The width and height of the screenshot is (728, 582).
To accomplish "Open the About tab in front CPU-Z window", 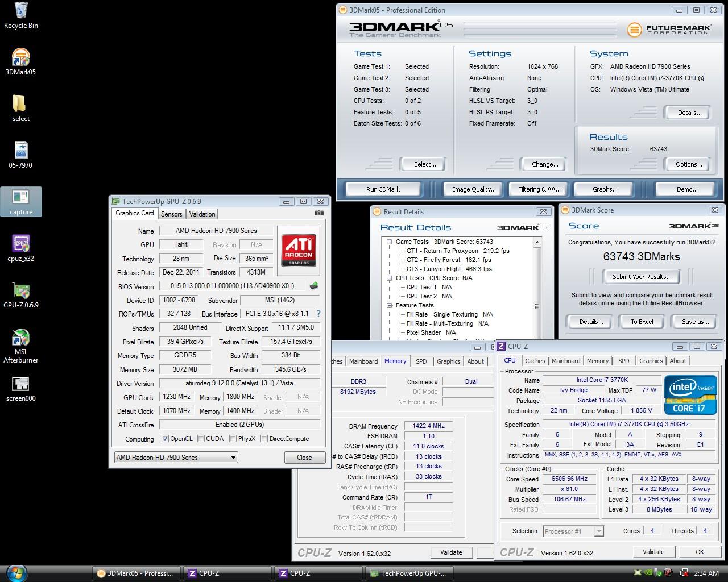I will click(x=678, y=361).
